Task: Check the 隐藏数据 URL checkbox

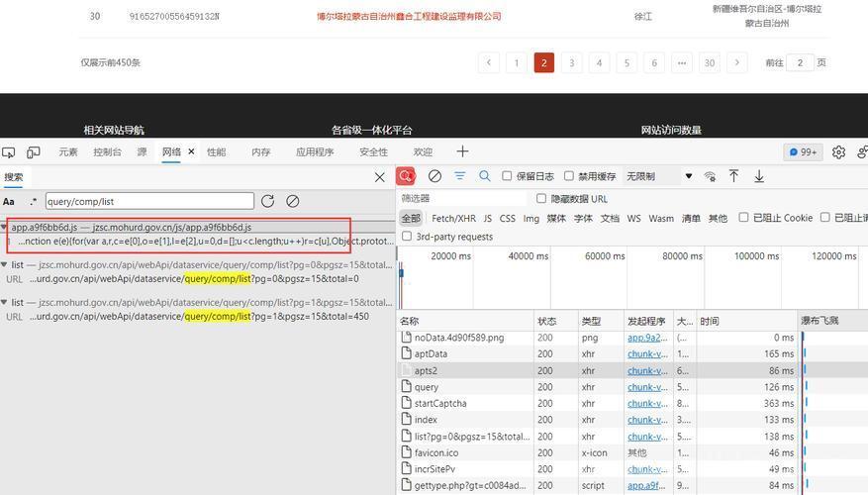Action: point(541,198)
